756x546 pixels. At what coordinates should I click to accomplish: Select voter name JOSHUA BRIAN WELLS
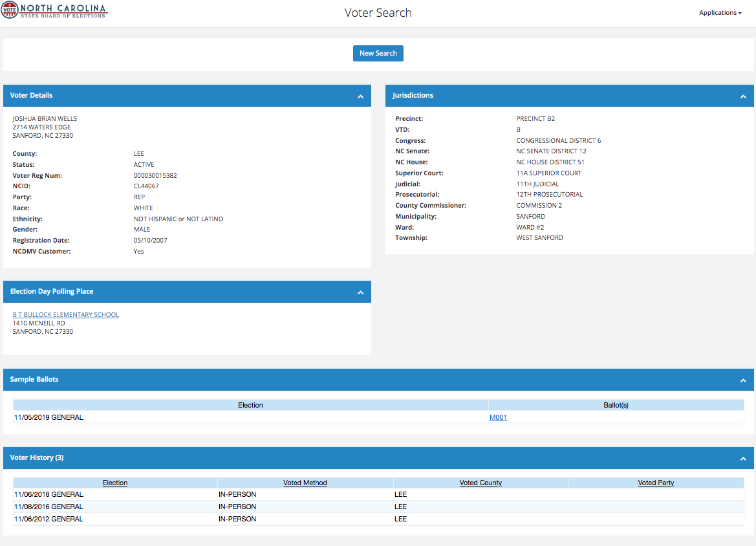tap(45, 118)
